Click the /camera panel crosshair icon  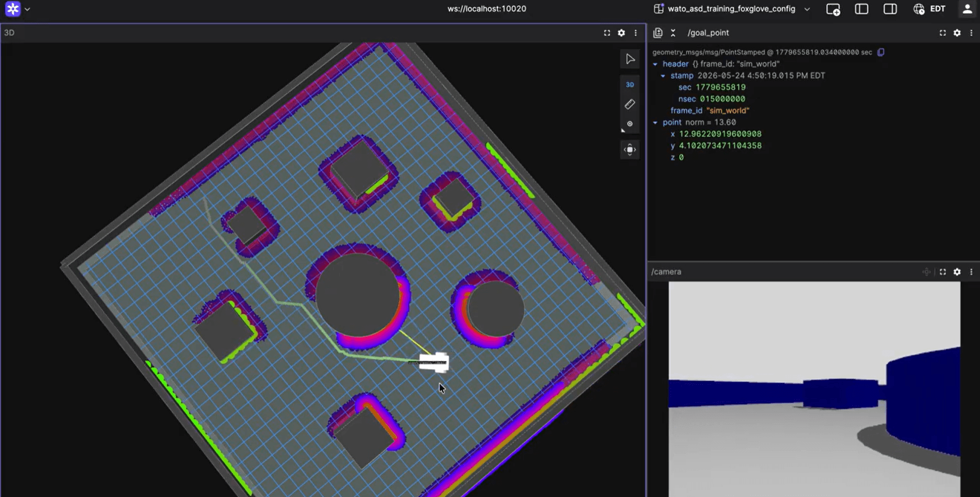tap(926, 272)
